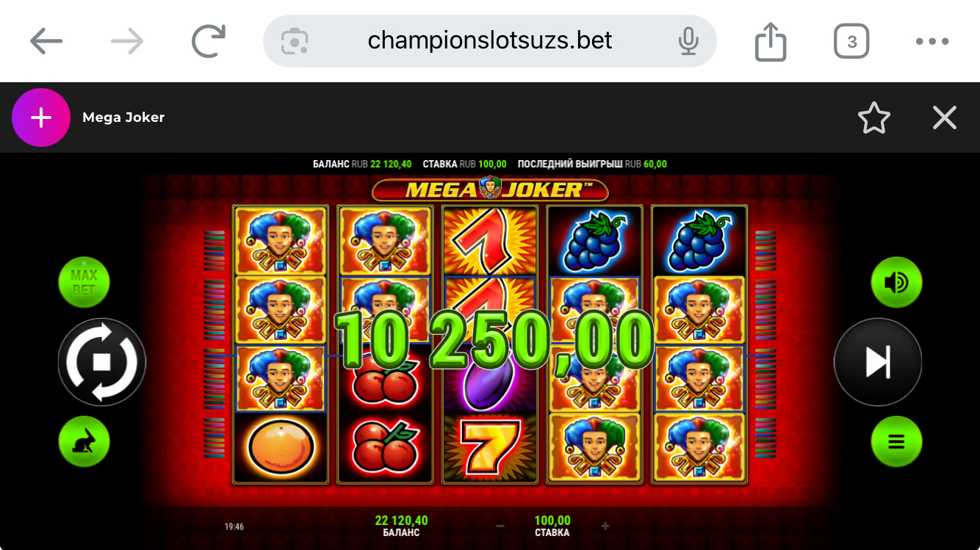Enable turbo mode with the rabbit icon
980x550 pixels.
coord(84,442)
